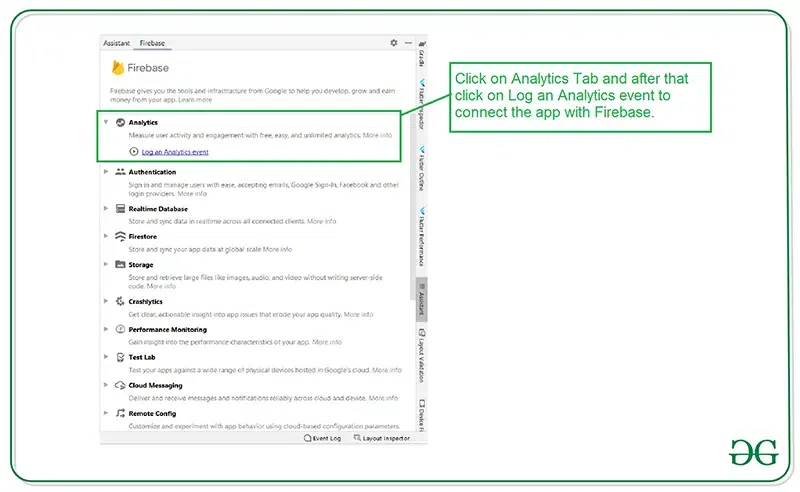Image resolution: width=800 pixels, height=492 pixels.
Task: Open the Flutter Inspector tool window
Action: [422, 104]
